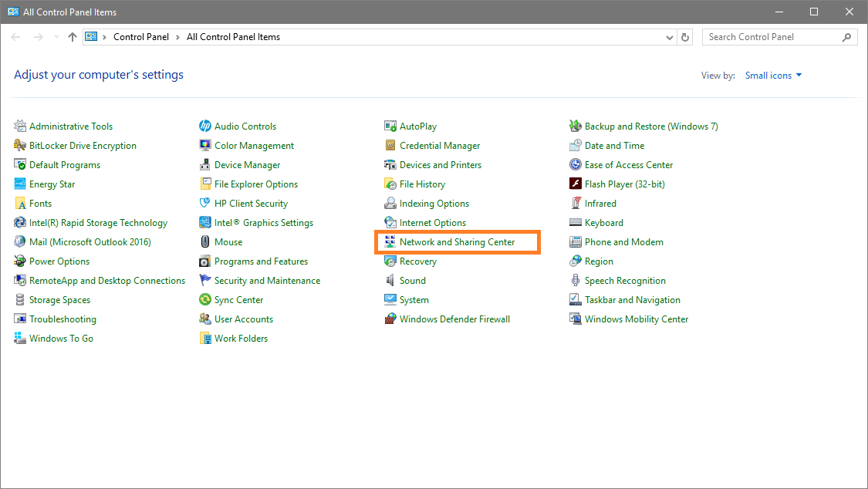Click the Network and Sharing Center icon
This screenshot has width=868, height=489.
point(390,241)
